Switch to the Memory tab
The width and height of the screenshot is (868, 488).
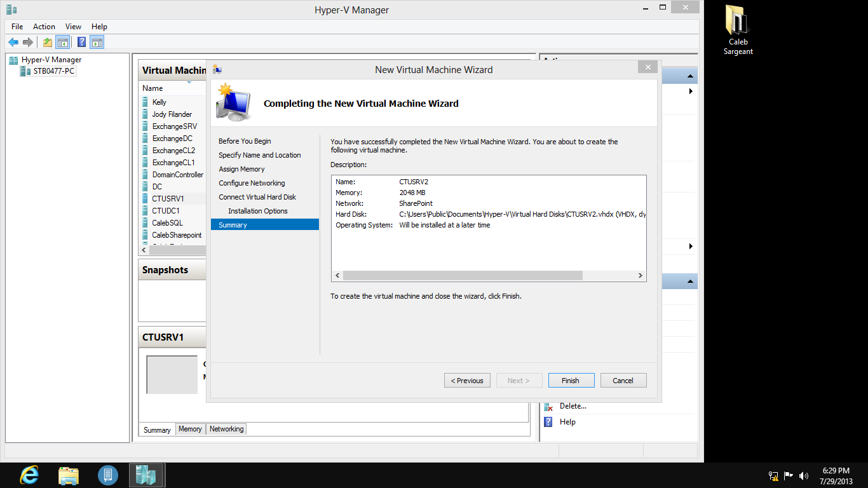190,429
